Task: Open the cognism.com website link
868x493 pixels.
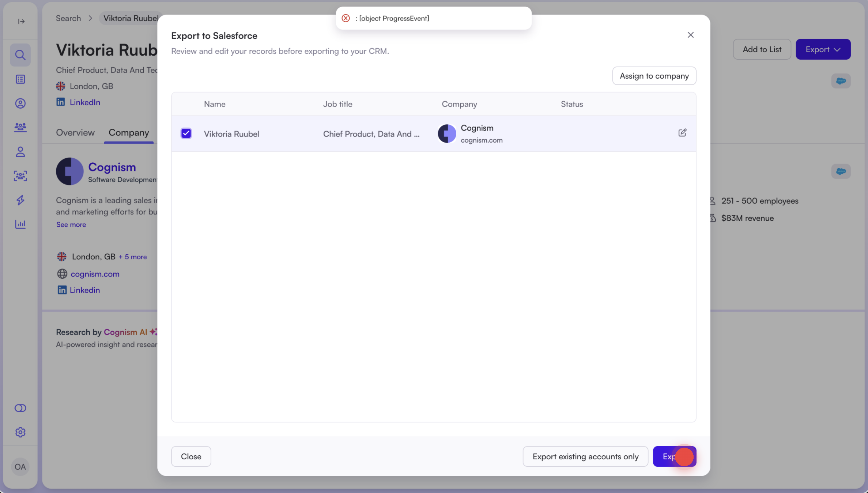Action: (95, 274)
